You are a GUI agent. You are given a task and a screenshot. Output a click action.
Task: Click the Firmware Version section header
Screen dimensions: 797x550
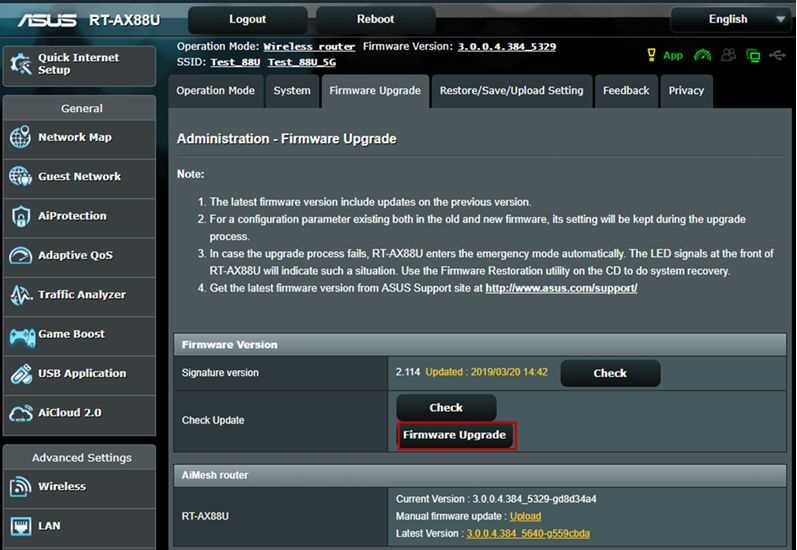[x=480, y=345]
